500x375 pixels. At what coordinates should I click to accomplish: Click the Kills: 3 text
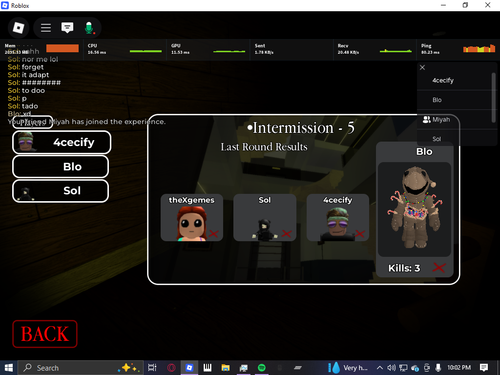pos(404,268)
